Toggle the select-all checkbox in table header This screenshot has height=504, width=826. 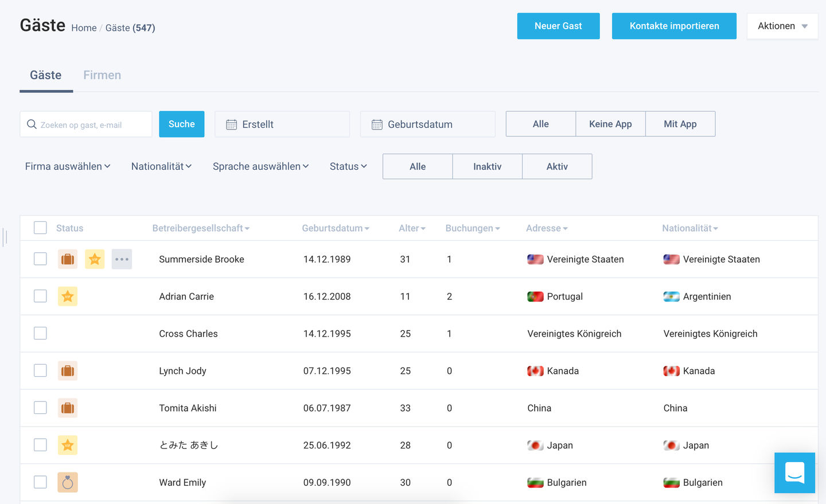pos(40,228)
